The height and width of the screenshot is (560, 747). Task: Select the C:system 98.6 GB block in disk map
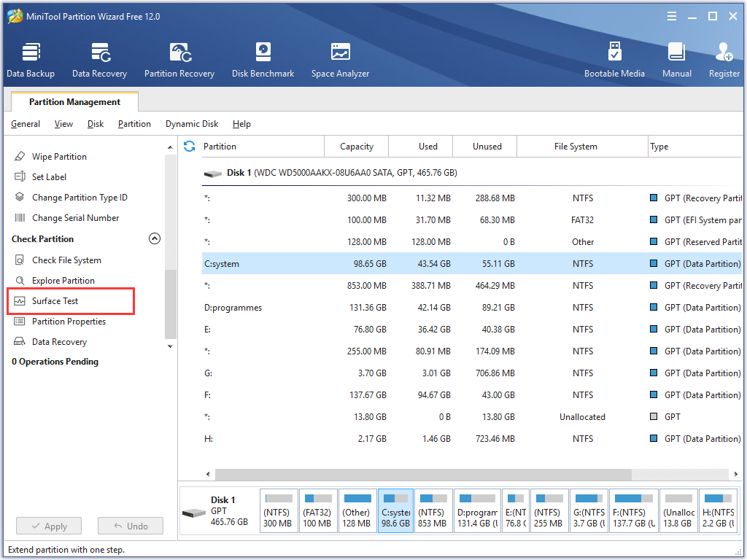[396, 511]
